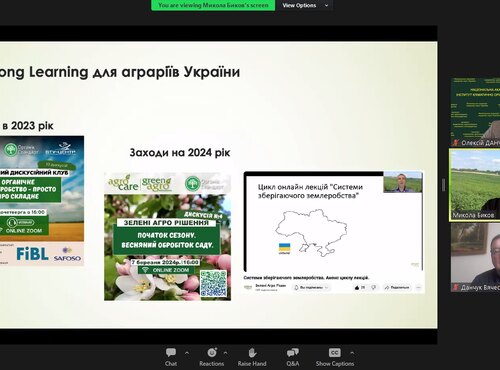Select Микола Биков's video tile

[475, 184]
